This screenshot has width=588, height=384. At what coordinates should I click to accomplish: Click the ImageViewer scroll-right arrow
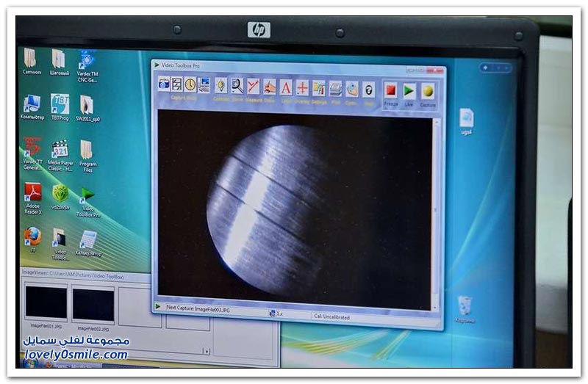[207, 351]
